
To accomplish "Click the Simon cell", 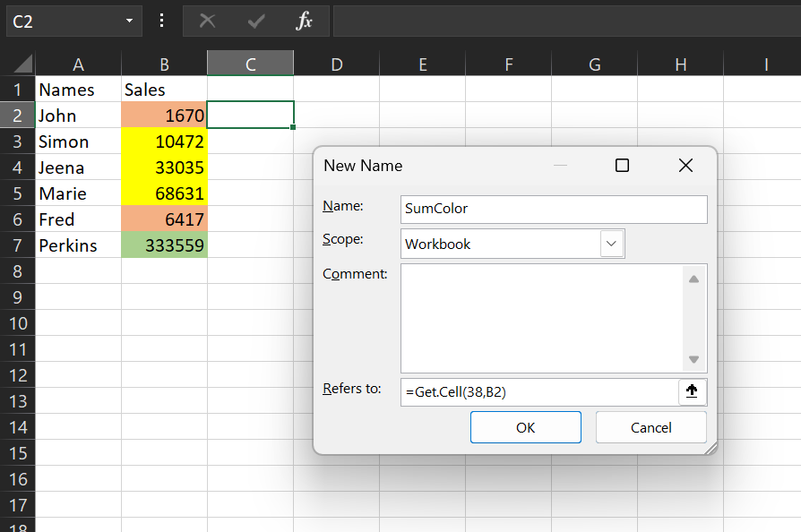I will coord(78,142).
